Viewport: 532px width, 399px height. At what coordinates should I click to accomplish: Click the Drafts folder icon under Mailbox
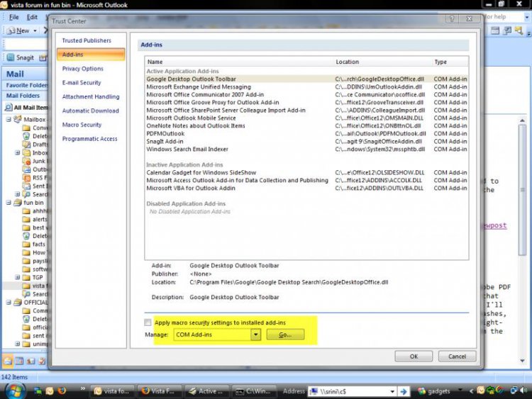(x=26, y=145)
